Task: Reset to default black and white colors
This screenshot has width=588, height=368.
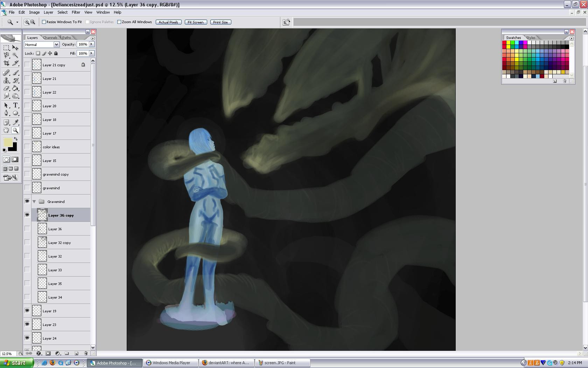Action: click(x=5, y=150)
